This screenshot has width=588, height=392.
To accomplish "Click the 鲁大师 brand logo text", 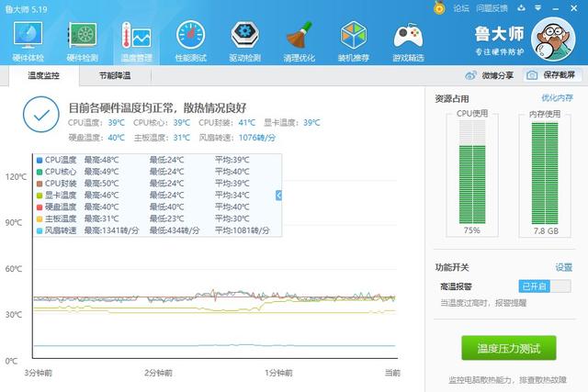I will pos(499,35).
